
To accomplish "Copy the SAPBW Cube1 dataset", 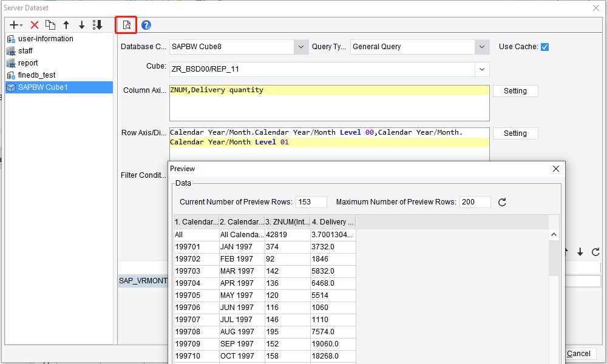I will click(51, 25).
